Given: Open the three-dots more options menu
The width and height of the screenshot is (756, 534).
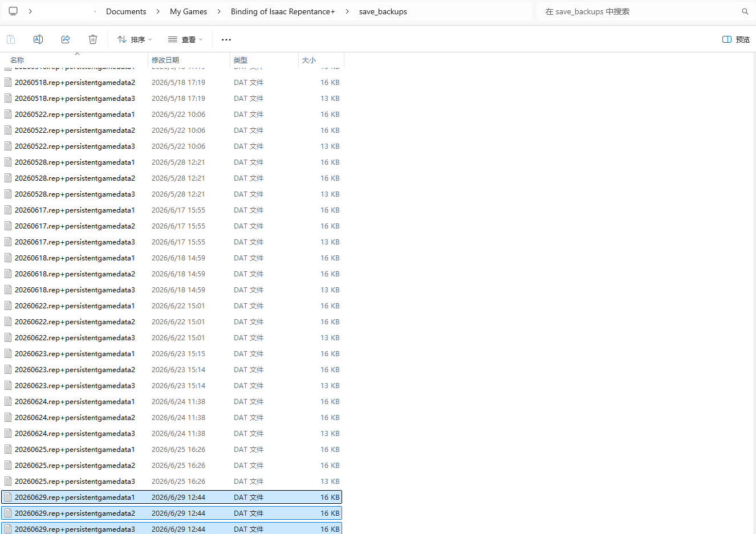Looking at the screenshot, I should pos(226,39).
